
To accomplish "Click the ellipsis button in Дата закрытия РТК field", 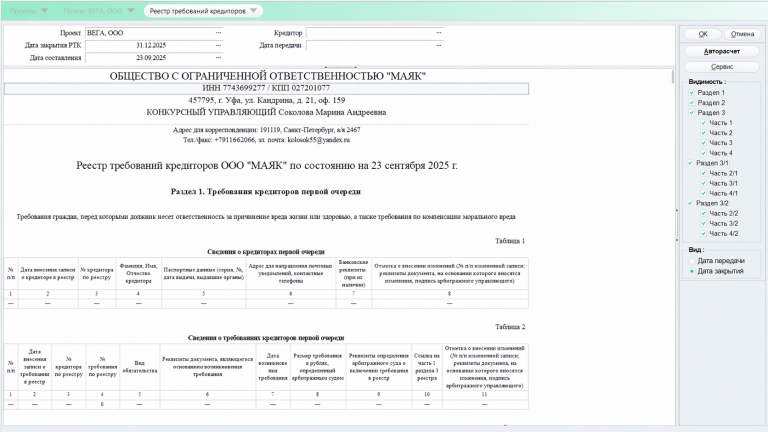I will coord(218,45).
